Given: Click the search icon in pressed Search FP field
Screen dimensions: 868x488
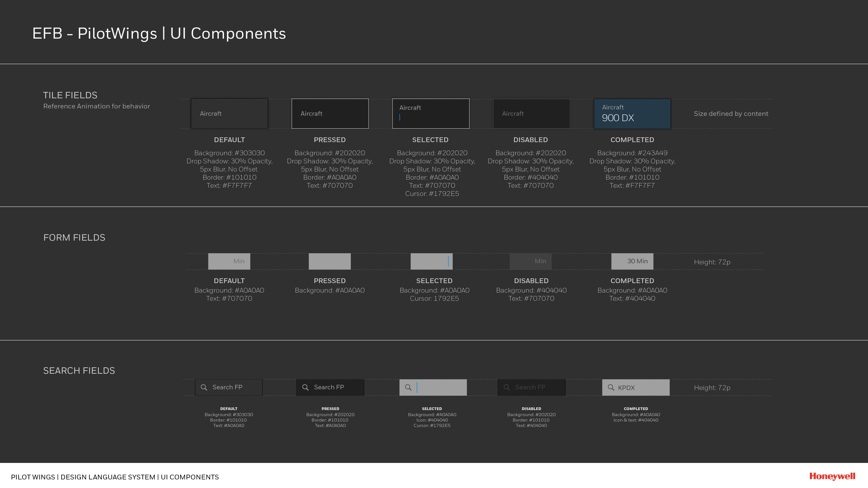Looking at the screenshot, I should coord(305,387).
